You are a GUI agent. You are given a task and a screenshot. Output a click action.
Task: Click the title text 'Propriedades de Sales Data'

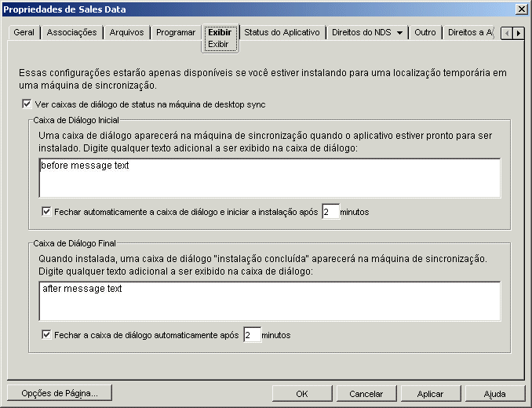click(64, 9)
